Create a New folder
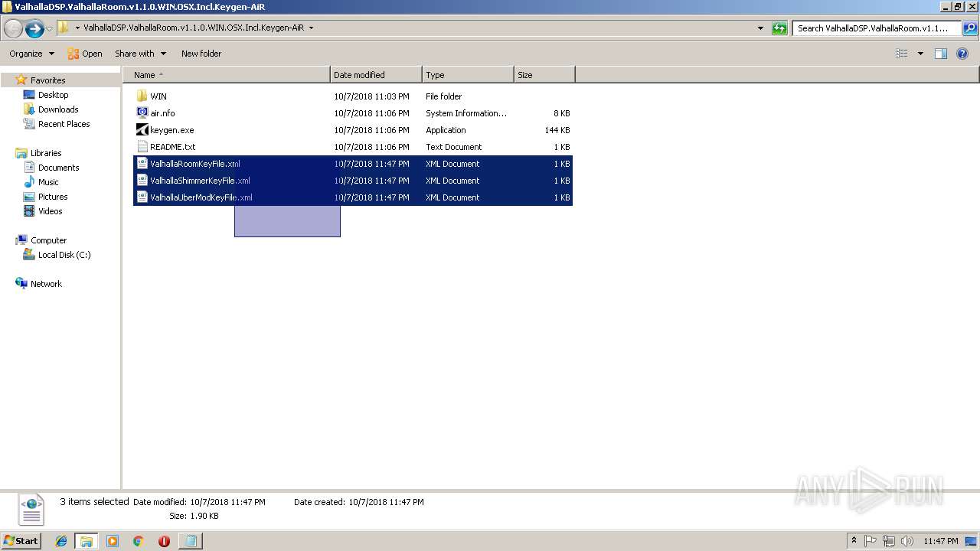This screenshot has width=980, height=551. (x=201, y=54)
